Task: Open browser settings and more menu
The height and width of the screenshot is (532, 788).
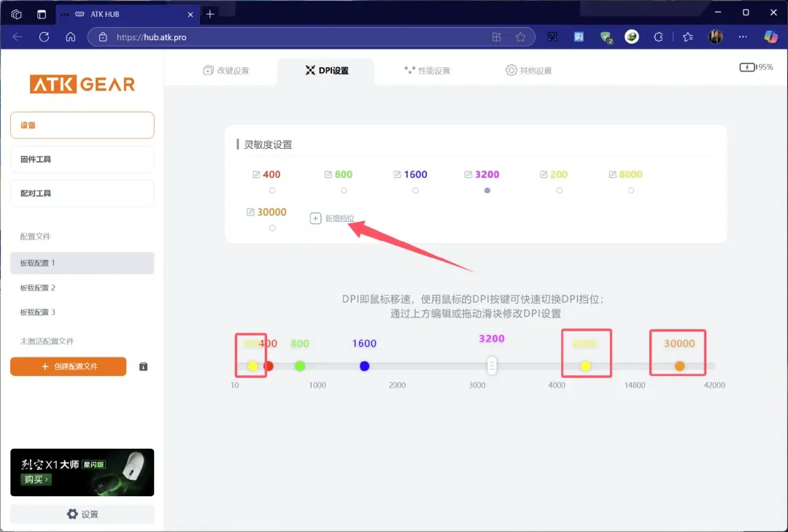Action: 743,36
